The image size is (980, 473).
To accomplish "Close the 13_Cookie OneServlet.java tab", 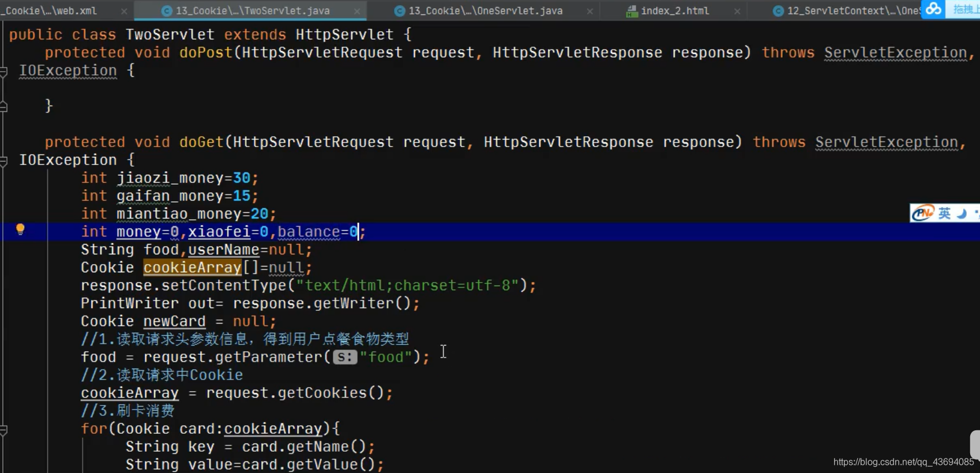I will coord(589,11).
